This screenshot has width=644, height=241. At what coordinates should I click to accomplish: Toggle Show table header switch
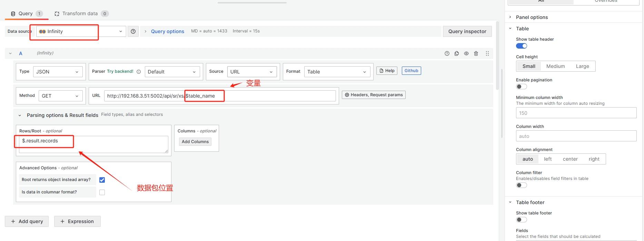pyautogui.click(x=521, y=46)
